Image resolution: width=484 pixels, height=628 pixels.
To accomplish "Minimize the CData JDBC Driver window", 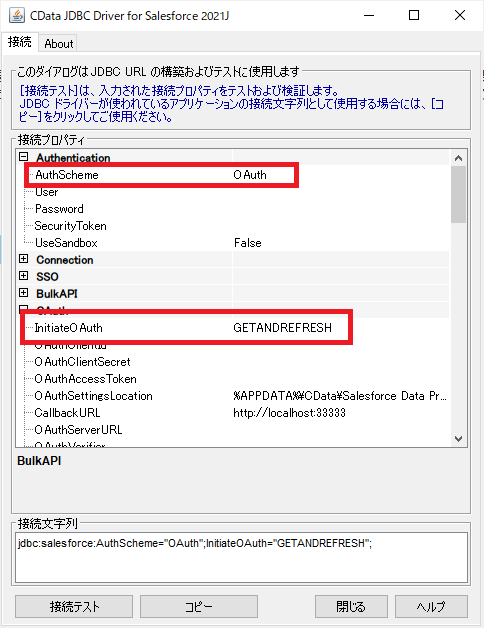I will [x=369, y=16].
